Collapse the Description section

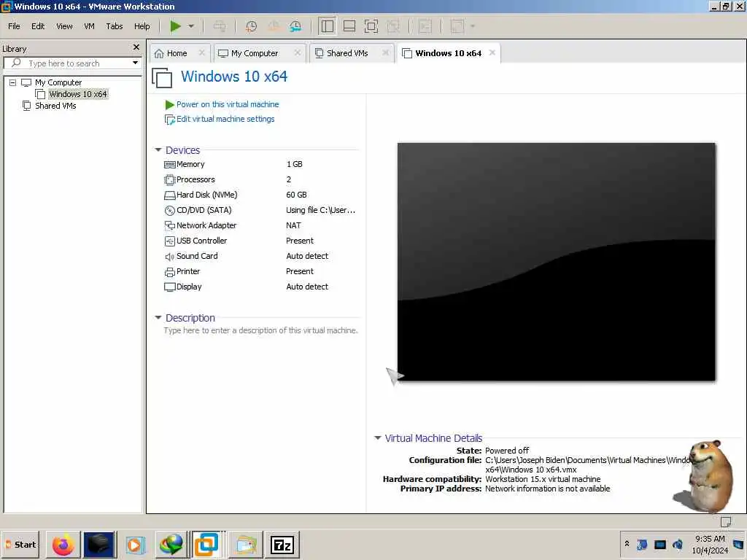pos(158,318)
